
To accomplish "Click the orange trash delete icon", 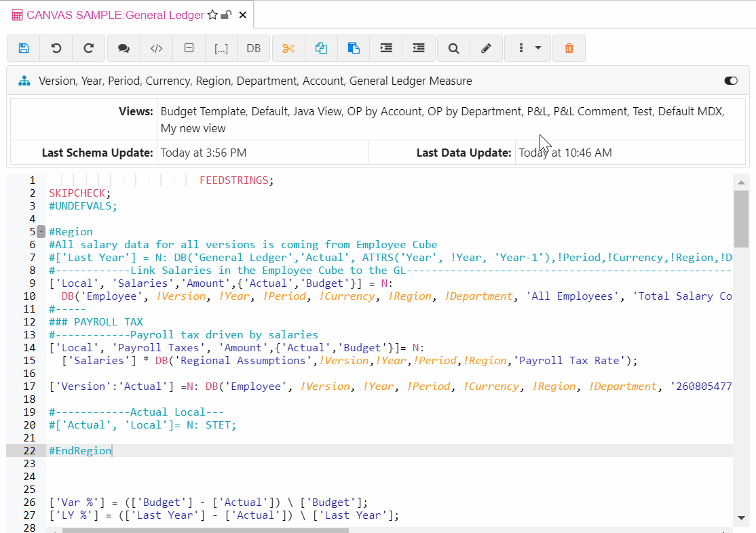I will click(x=569, y=48).
